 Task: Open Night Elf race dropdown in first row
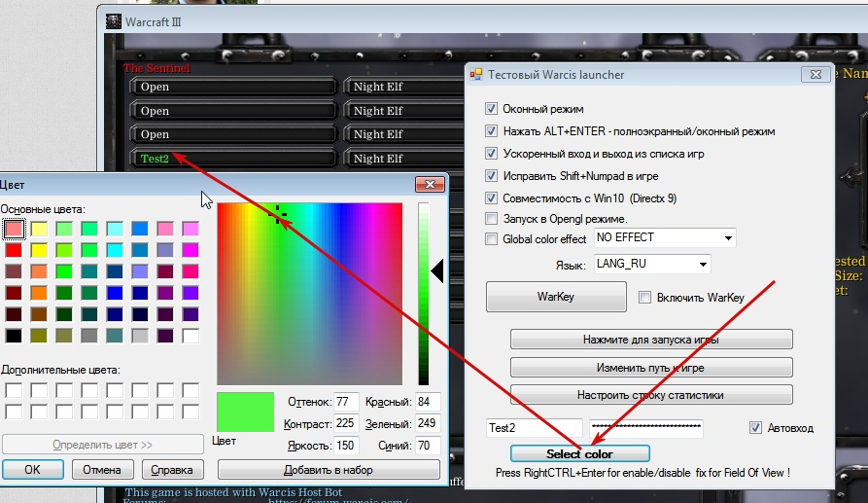(x=404, y=87)
